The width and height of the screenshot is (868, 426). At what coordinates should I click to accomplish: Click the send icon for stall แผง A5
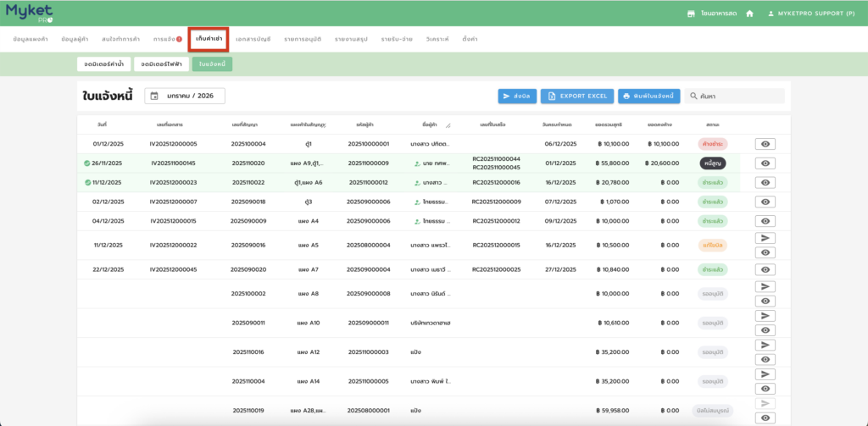point(765,239)
